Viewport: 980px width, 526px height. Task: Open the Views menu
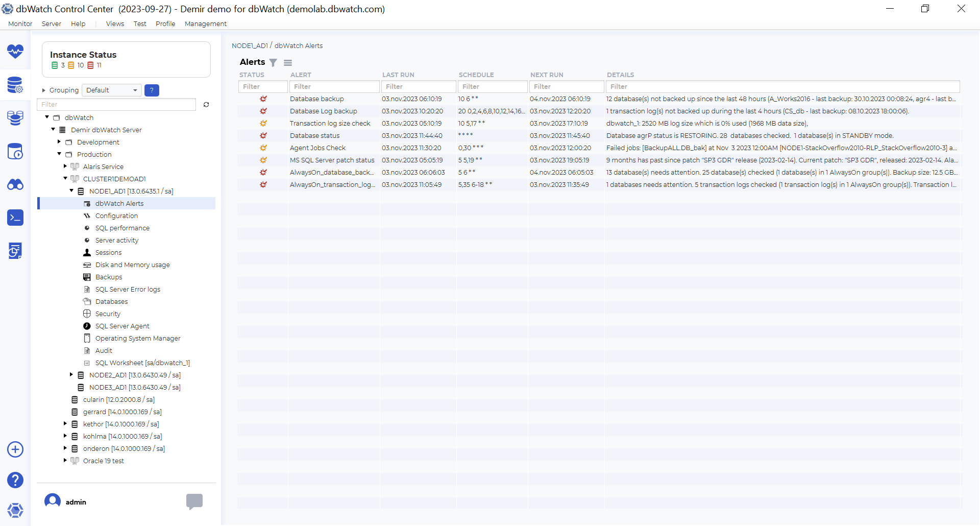pos(115,23)
